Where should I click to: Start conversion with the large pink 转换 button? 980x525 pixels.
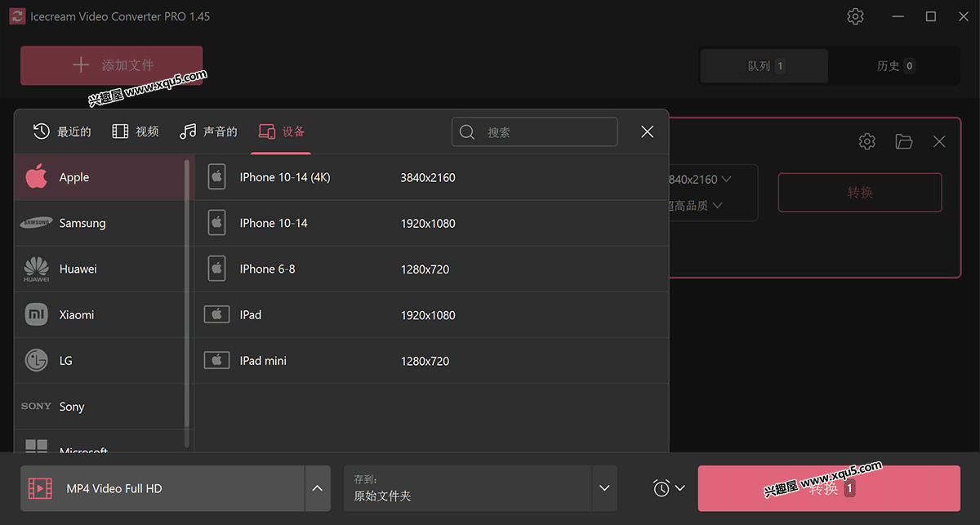click(829, 488)
